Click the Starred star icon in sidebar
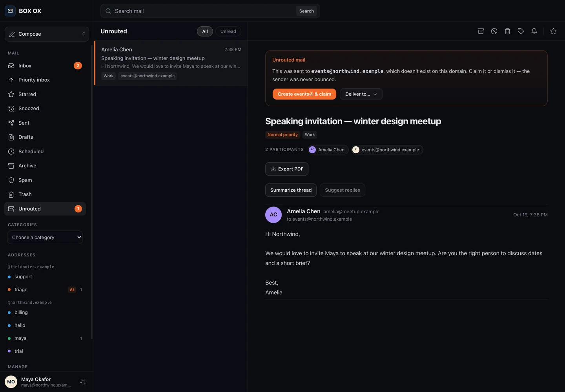 pyautogui.click(x=11, y=94)
